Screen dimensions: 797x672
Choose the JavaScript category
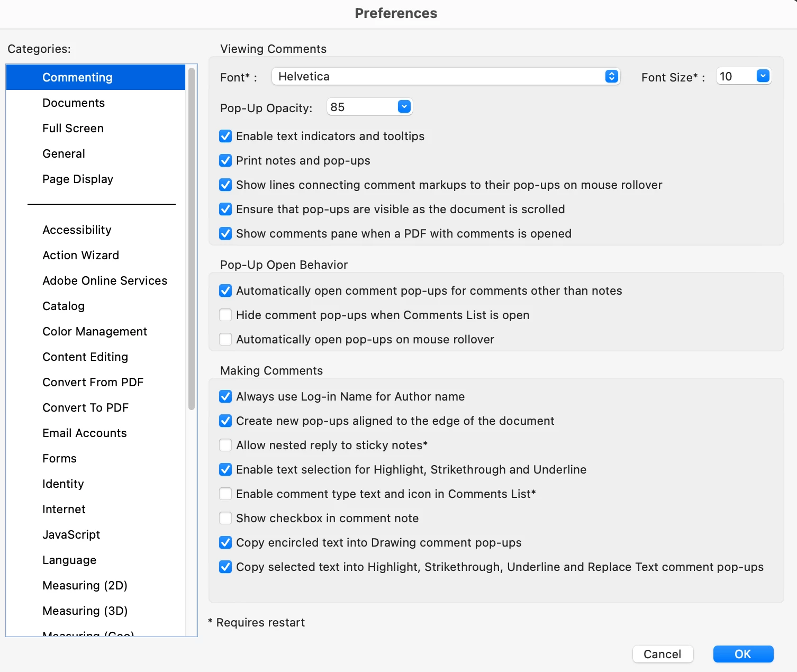pos(71,535)
